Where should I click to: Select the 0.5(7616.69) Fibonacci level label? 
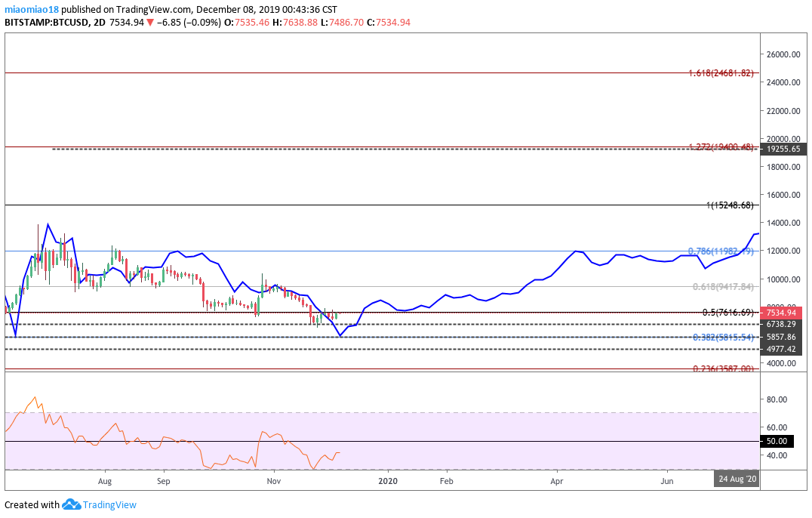[728, 313]
